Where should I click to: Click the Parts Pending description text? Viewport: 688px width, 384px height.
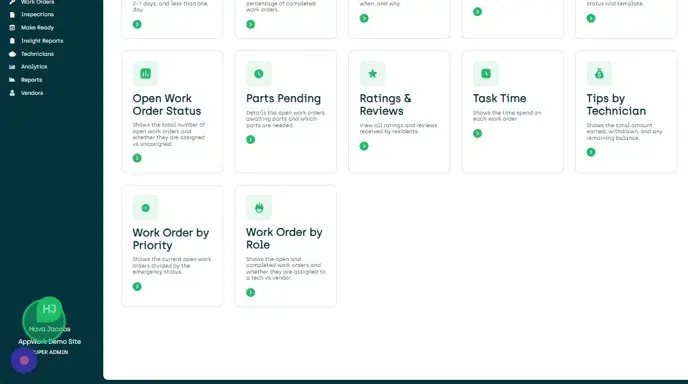coord(286,119)
